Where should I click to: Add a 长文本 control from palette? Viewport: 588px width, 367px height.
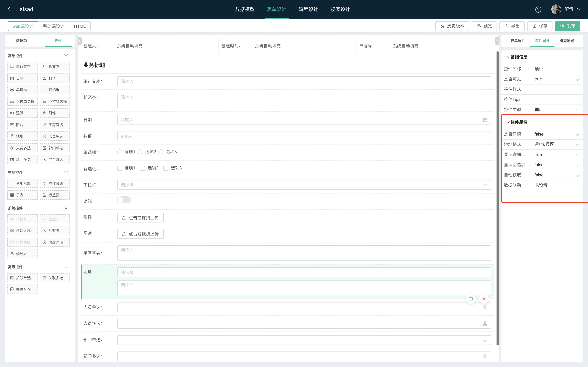click(55, 66)
